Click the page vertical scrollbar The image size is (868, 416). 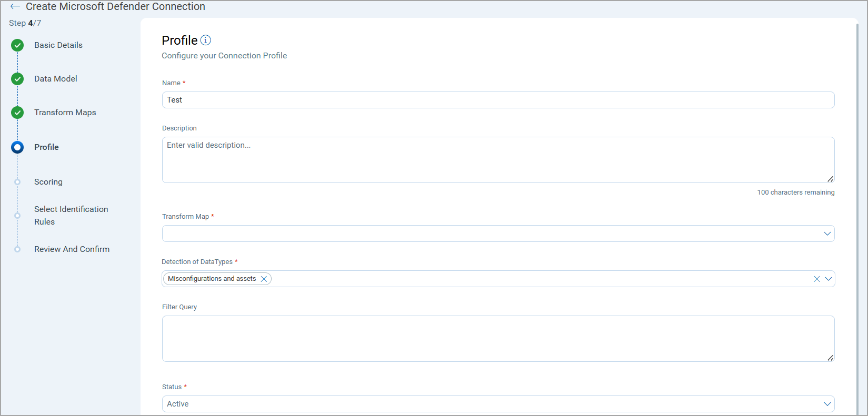click(859, 218)
